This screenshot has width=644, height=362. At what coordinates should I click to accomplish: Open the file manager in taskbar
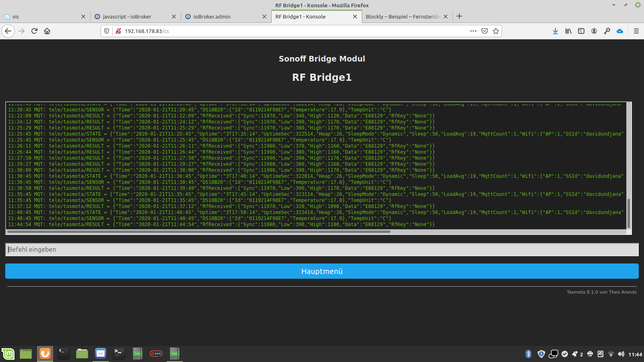[82, 354]
